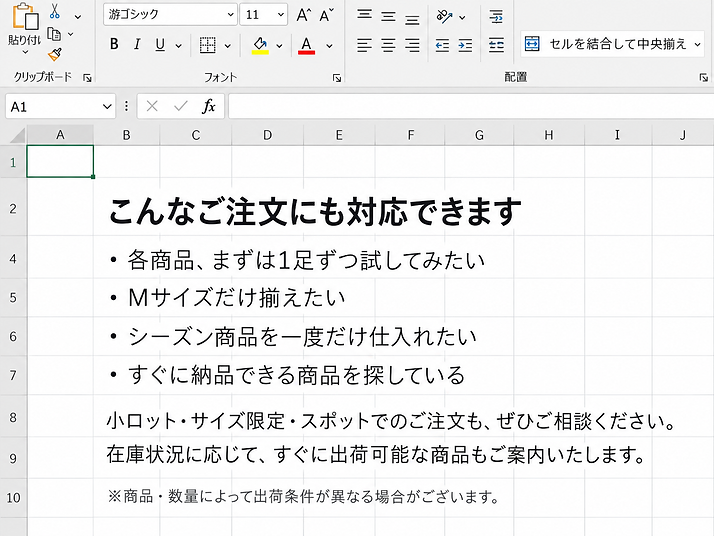Select row 8 header
Image resolution: width=714 pixels, height=536 pixels.
[x=13, y=417]
